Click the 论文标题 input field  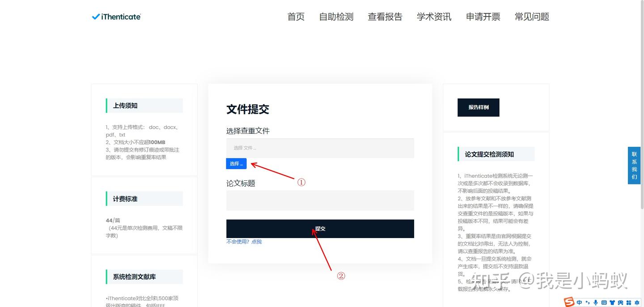point(320,200)
